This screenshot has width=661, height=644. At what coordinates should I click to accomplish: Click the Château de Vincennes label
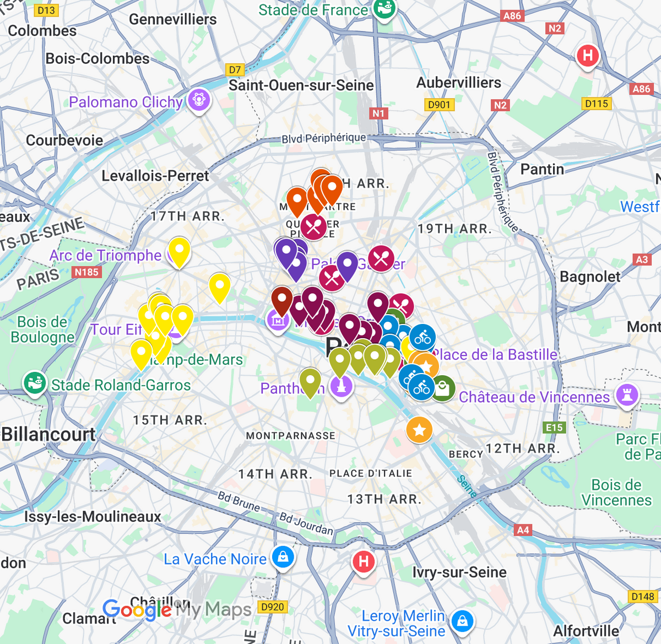tap(534, 397)
